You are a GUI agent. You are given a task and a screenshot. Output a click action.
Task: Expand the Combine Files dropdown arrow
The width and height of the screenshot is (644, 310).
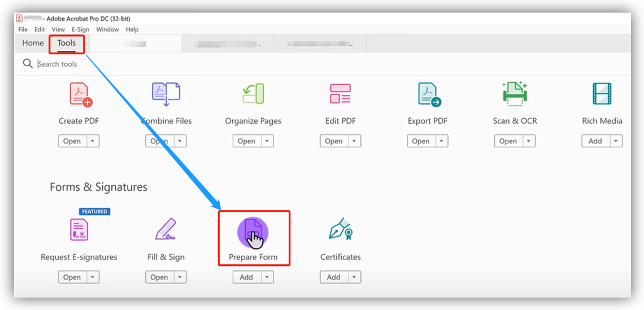point(180,141)
